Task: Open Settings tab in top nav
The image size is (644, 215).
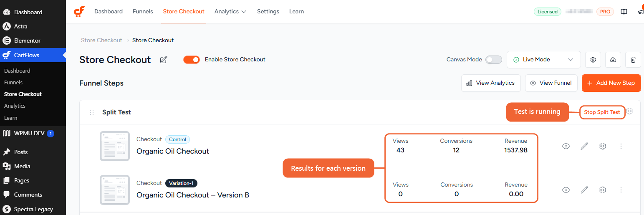Action: point(268,12)
